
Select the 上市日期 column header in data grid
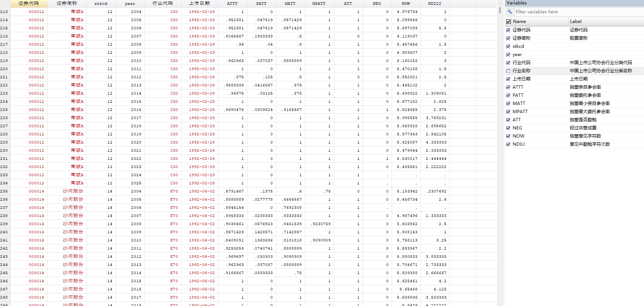199,3
